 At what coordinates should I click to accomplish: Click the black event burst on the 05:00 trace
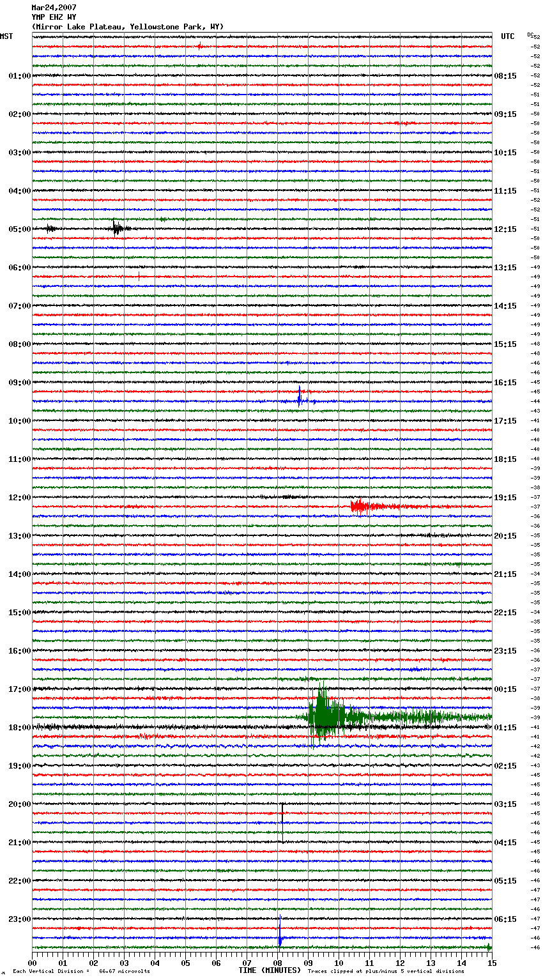(x=118, y=228)
